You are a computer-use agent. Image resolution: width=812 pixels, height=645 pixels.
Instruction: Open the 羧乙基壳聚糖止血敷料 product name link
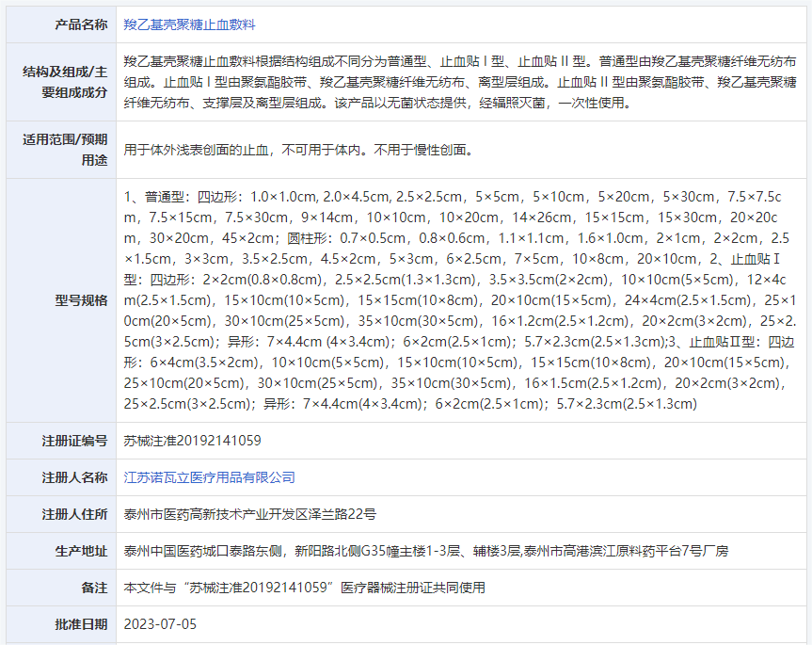[189, 24]
